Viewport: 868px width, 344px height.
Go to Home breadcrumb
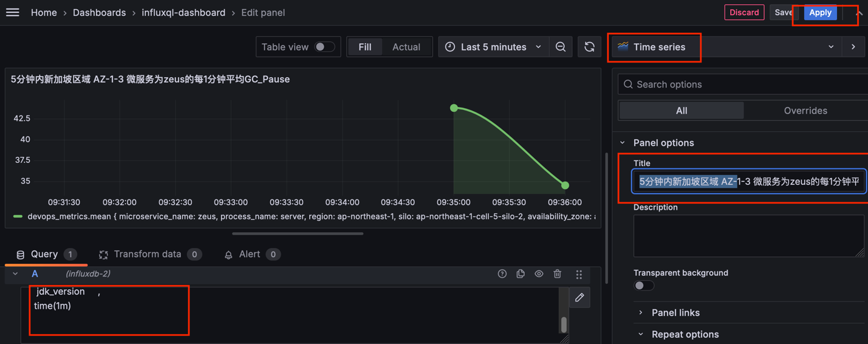tap(44, 12)
